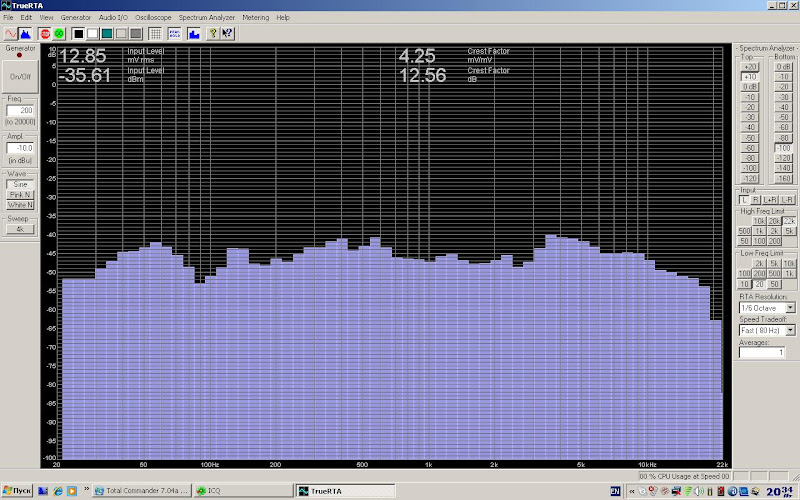800x500 pixels.
Task: Open the Audio I/O menu
Action: [111, 18]
